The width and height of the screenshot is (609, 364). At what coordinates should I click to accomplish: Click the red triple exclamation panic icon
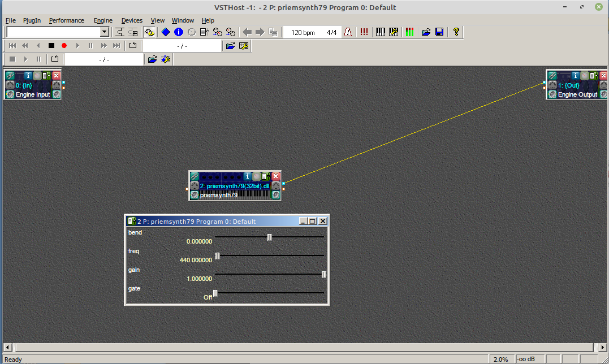coord(364,32)
